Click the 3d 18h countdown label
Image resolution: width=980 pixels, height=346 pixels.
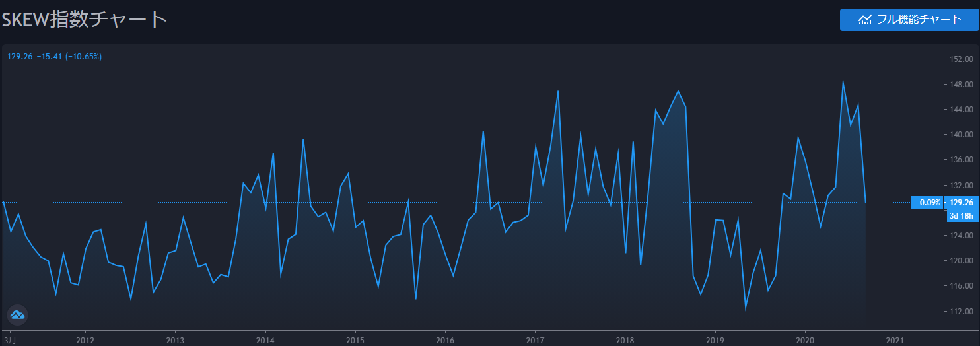[x=962, y=215]
